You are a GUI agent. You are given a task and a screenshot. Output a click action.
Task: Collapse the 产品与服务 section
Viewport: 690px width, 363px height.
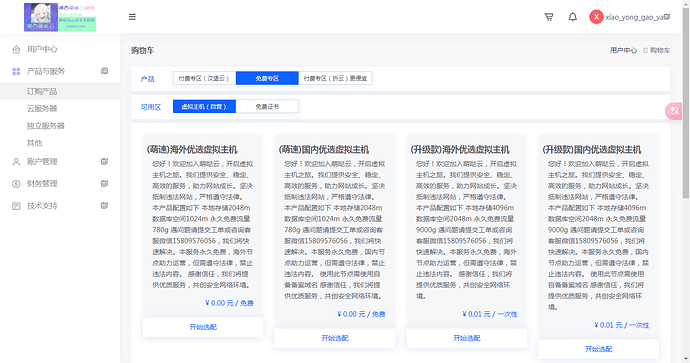pos(104,71)
